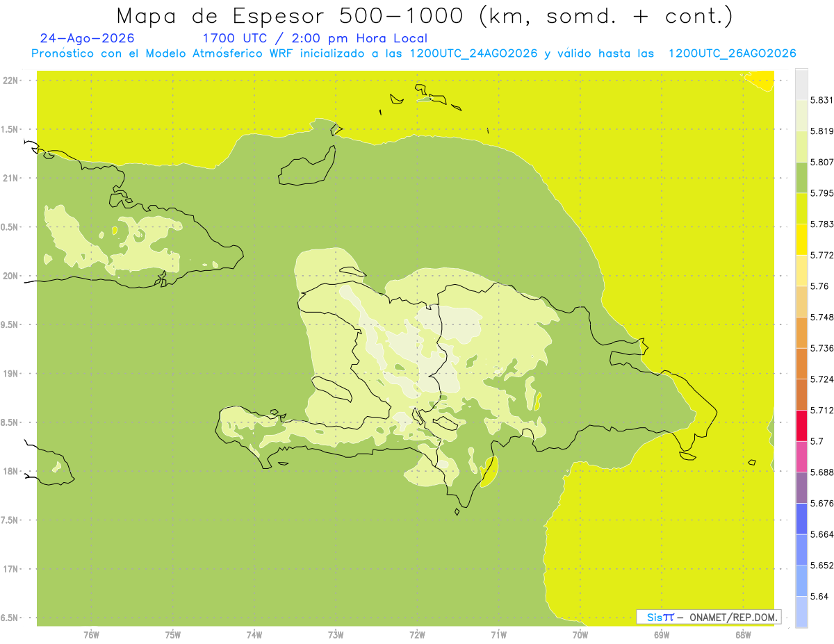The width and height of the screenshot is (834, 644).
Task: Click the legend value 5.664
Action: [x=822, y=534]
